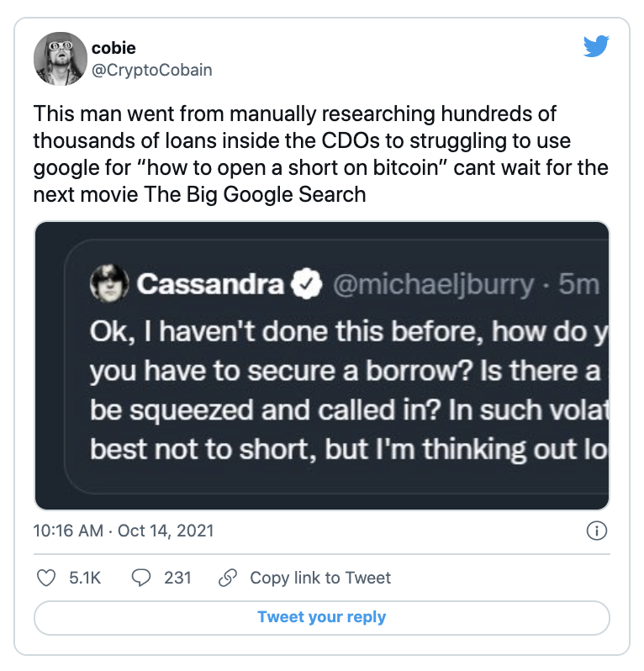Click the @michaeljburry handle in quoted tweet
This screenshot has width=644, height=671.
(x=432, y=285)
